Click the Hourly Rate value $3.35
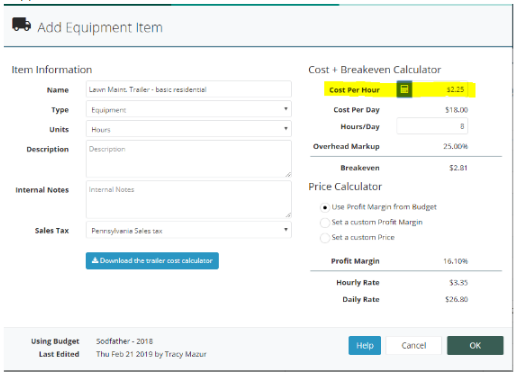This screenshot has width=519, height=380. click(458, 283)
